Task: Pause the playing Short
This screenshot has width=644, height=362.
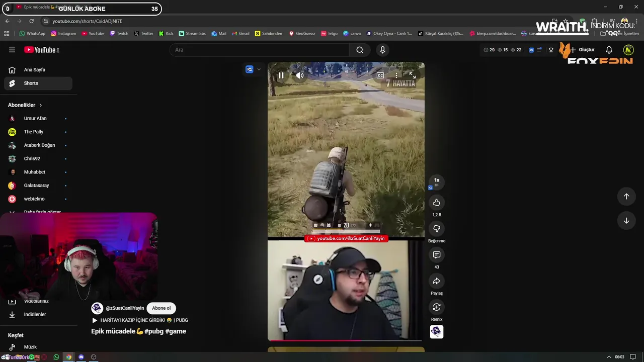Action: [x=281, y=75]
